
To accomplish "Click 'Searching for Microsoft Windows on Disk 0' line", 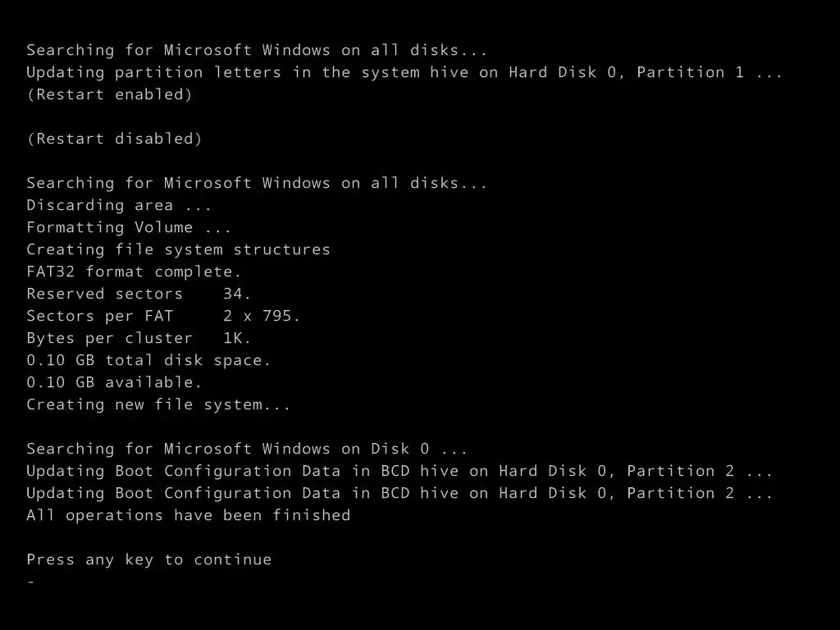I will coord(247,449).
